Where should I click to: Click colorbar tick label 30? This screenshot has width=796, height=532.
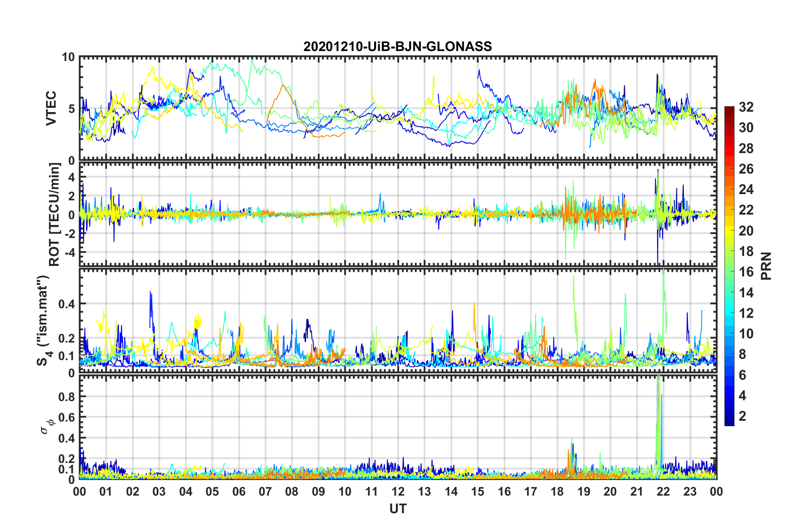pyautogui.click(x=746, y=128)
